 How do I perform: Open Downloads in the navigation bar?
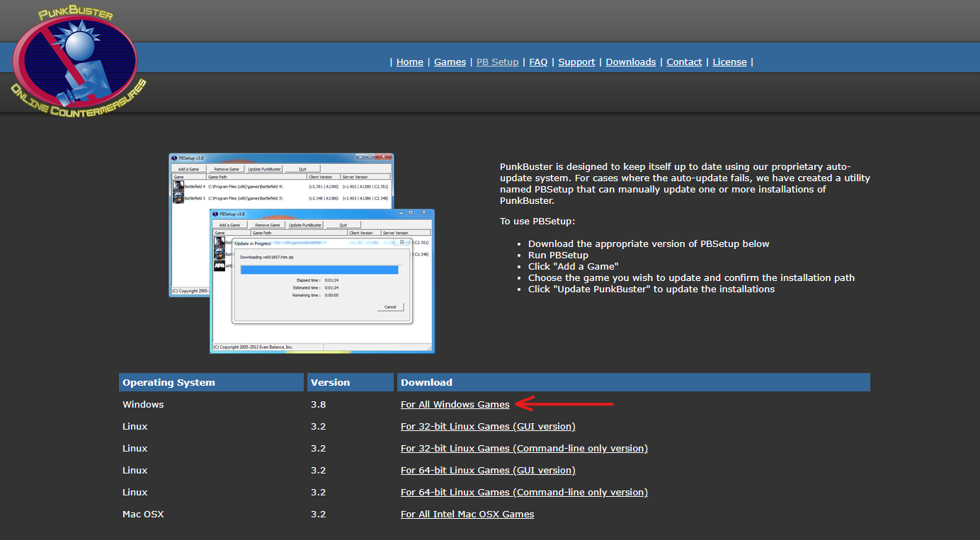[x=630, y=62]
